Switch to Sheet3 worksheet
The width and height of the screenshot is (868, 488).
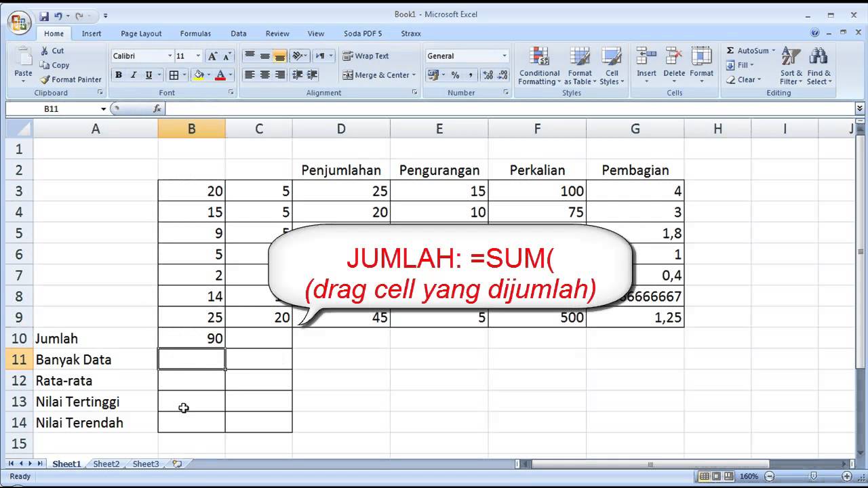(146, 464)
